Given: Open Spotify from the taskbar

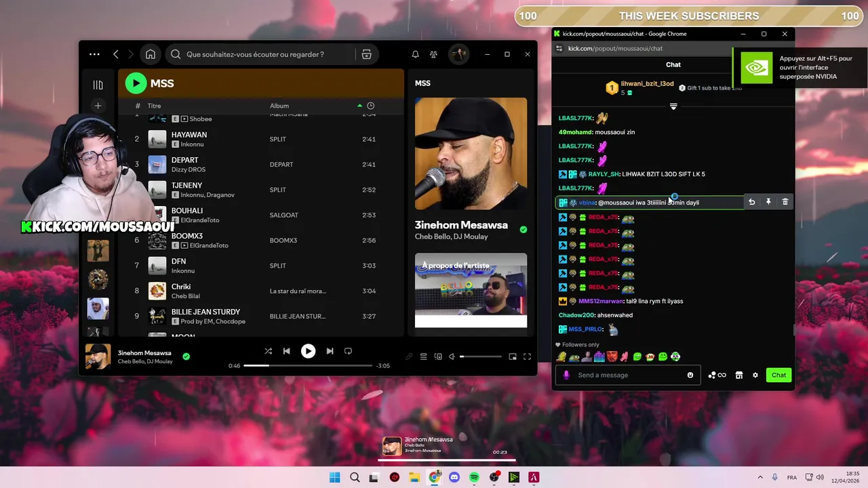Looking at the screenshot, I should [474, 477].
